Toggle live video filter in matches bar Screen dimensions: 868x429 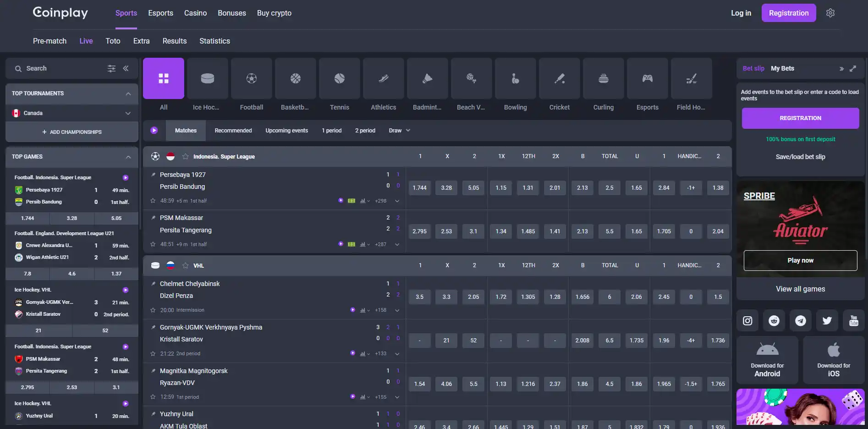click(x=154, y=131)
